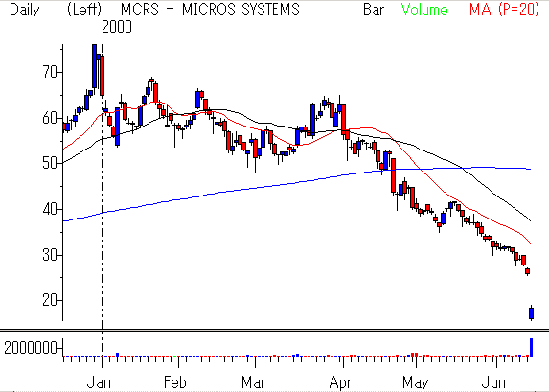Click the Apr month label on axis
Viewport: 549px width, 392px height.
pos(340,383)
